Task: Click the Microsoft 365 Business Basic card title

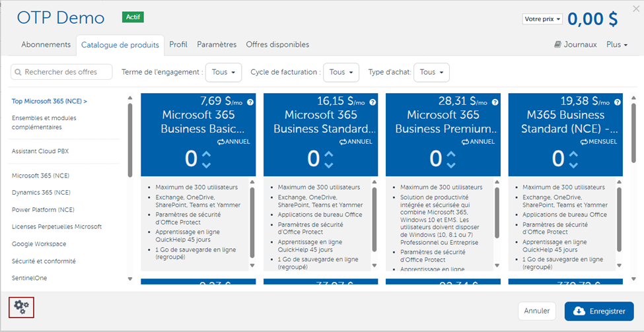Action: (203, 121)
